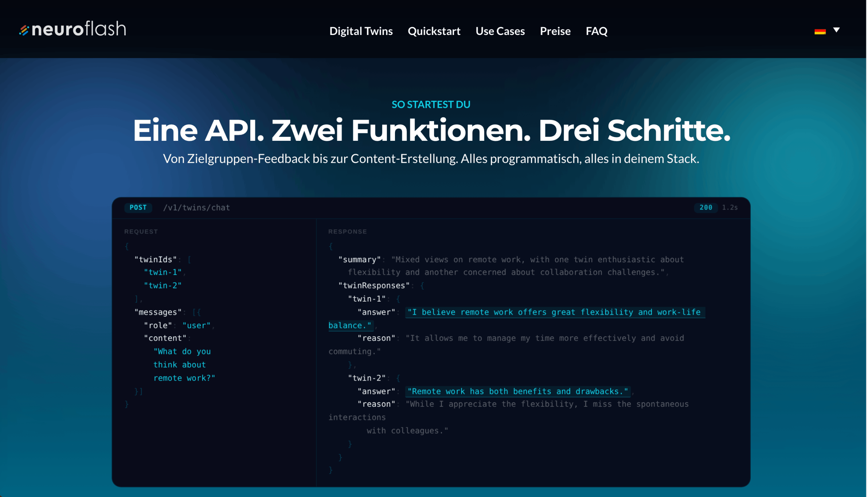
Task: Click the 200 status code badge
Action: 705,207
